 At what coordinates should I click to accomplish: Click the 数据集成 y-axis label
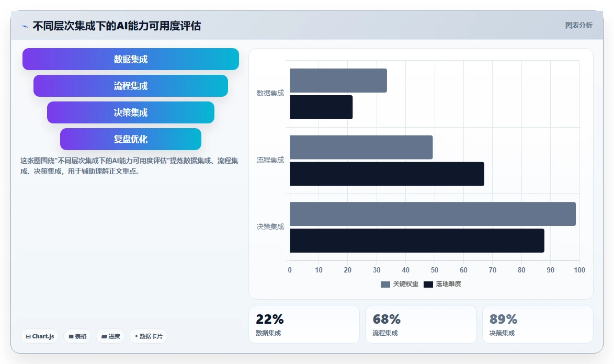[x=270, y=93]
